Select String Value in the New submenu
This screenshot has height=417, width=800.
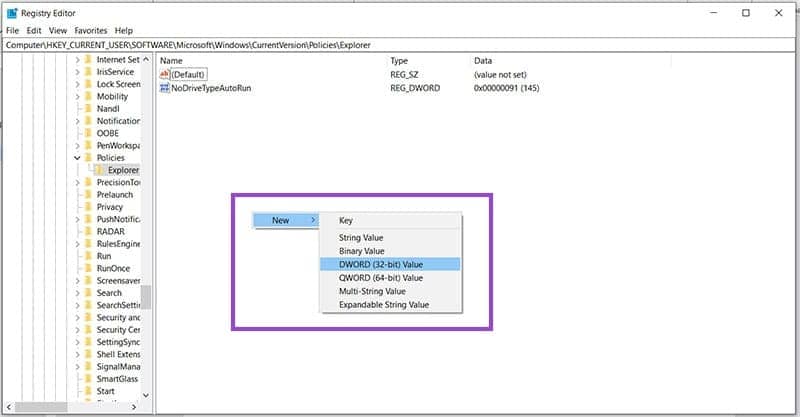tap(363, 238)
